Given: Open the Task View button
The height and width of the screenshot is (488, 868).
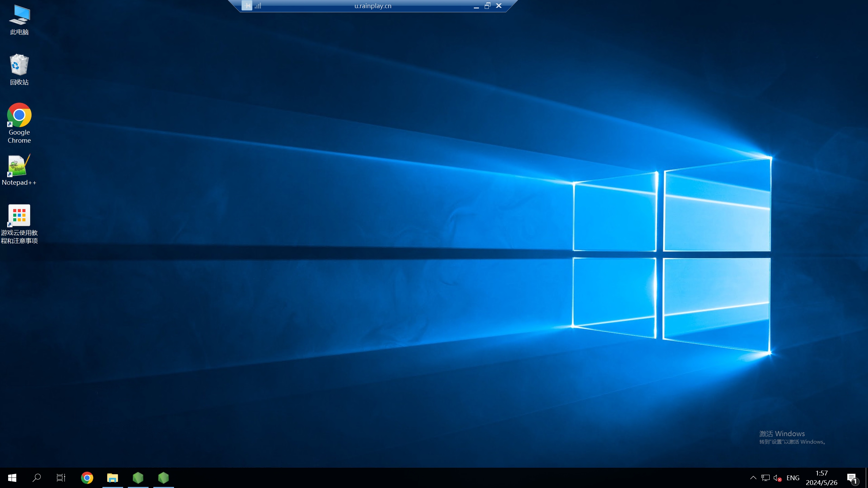Looking at the screenshot, I should 61,478.
